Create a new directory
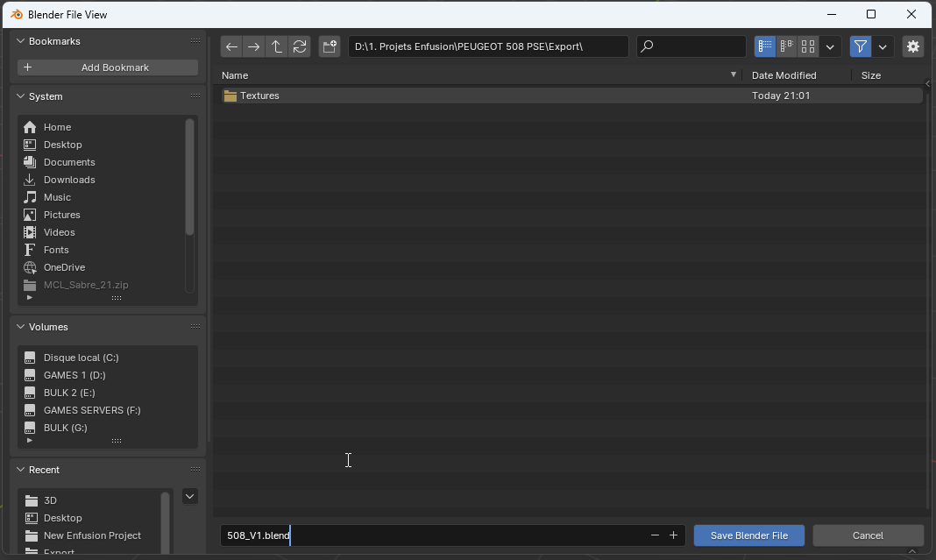 click(329, 46)
